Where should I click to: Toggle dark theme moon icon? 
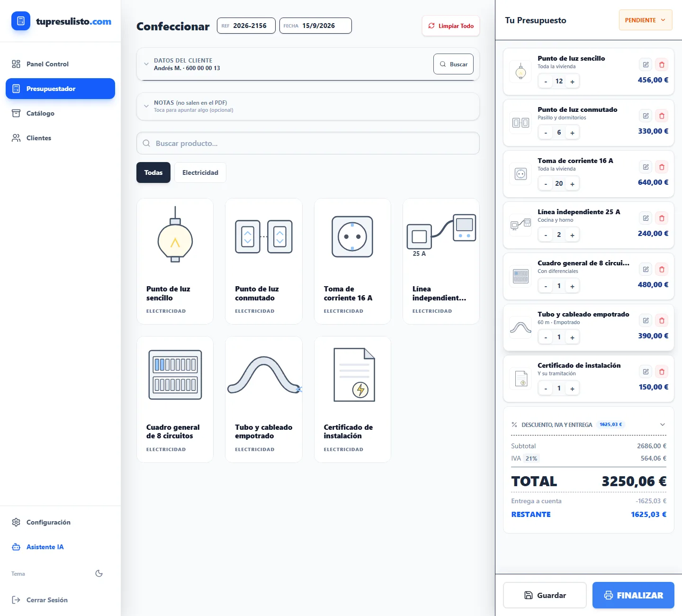tap(99, 573)
